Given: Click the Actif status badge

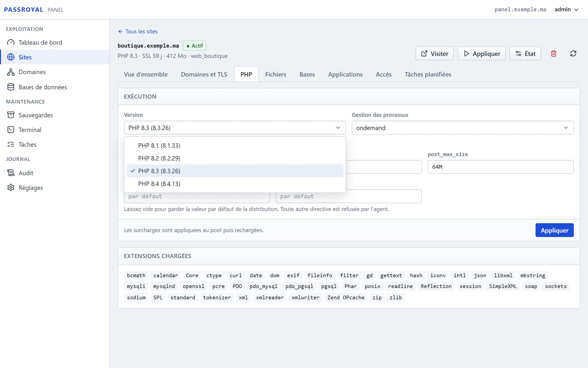Looking at the screenshot, I should (195, 46).
